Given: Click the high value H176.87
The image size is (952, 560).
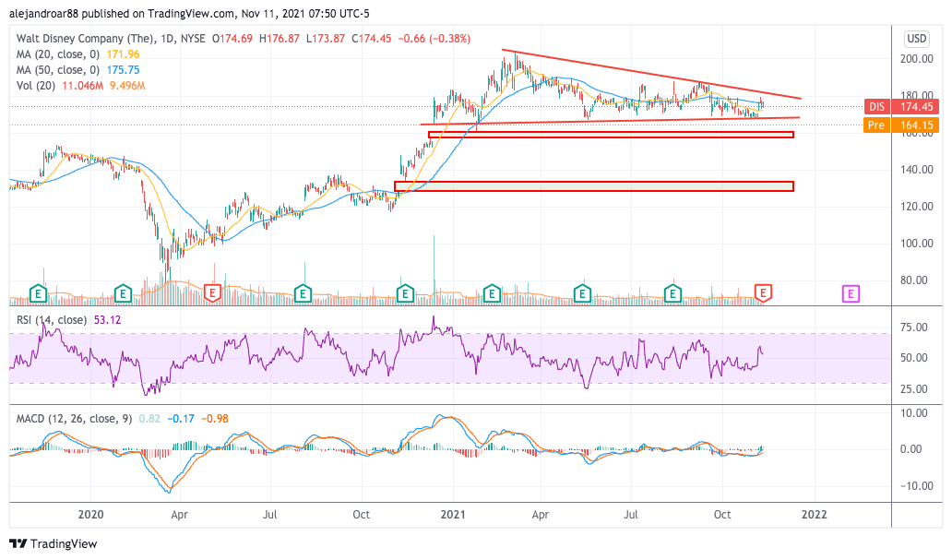Looking at the screenshot, I should click(280, 38).
